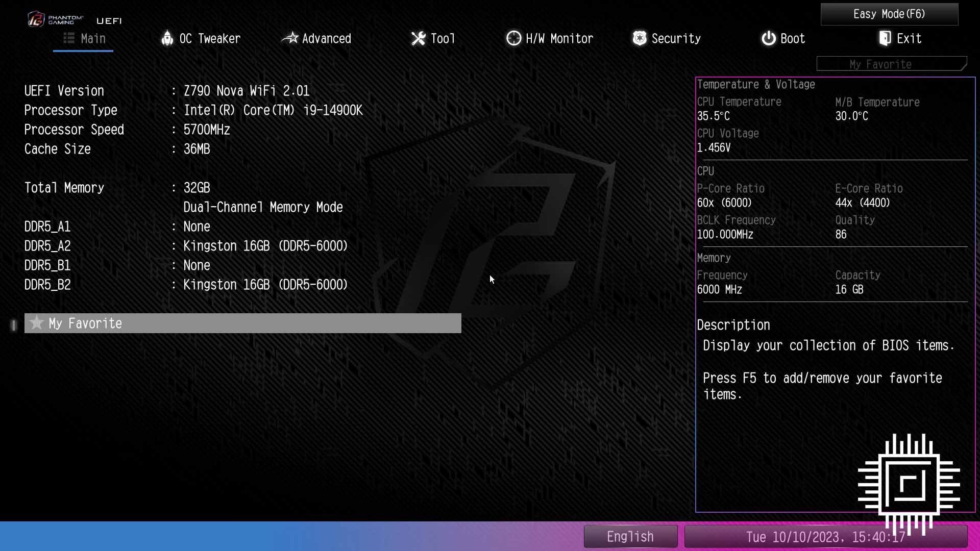This screenshot has height=551, width=980.
Task: Click Quality 86 value
Action: 841,234
